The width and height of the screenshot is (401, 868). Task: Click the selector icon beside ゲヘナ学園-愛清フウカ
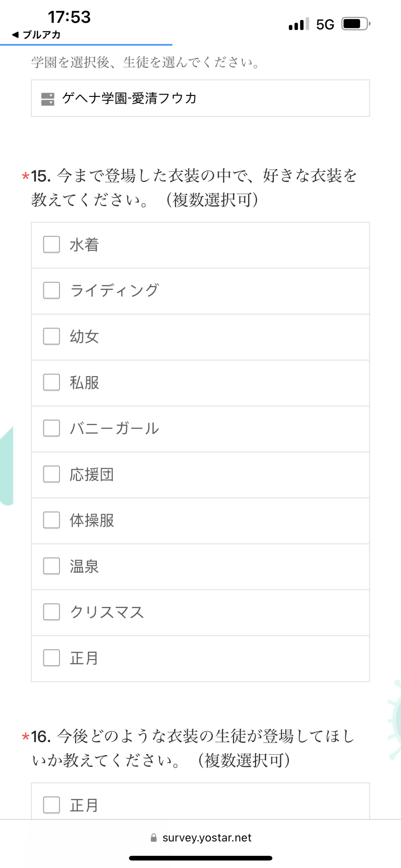[48, 99]
